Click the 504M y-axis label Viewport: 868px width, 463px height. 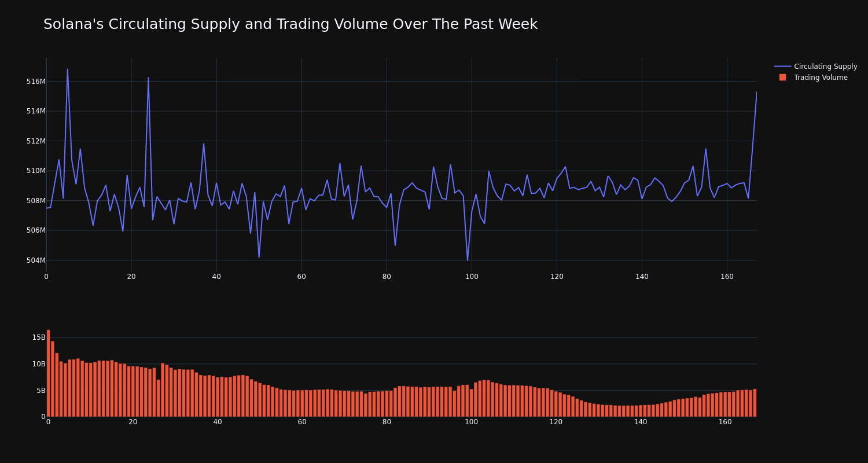click(36, 260)
